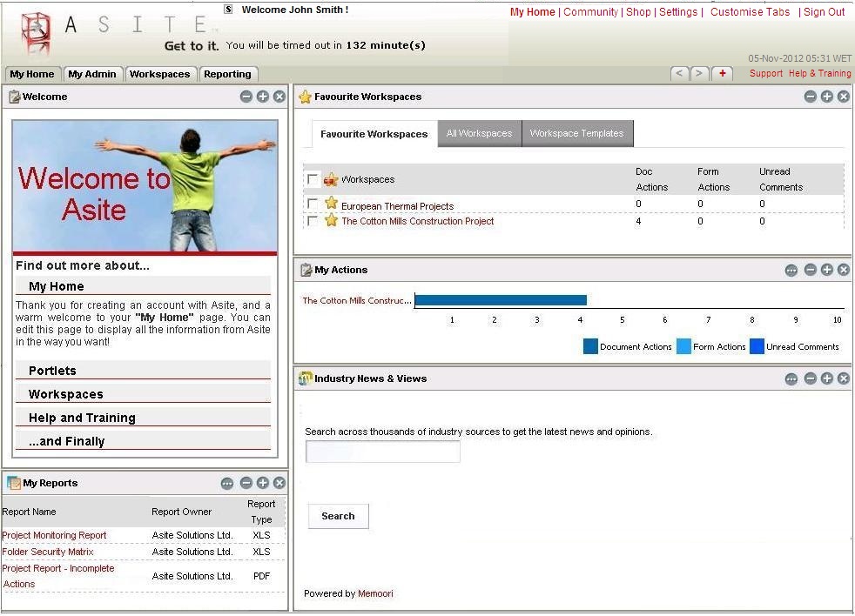Click the S icon beside Welcome John Smith
Image resolution: width=855 pixels, height=616 pixels.
pyautogui.click(x=228, y=10)
